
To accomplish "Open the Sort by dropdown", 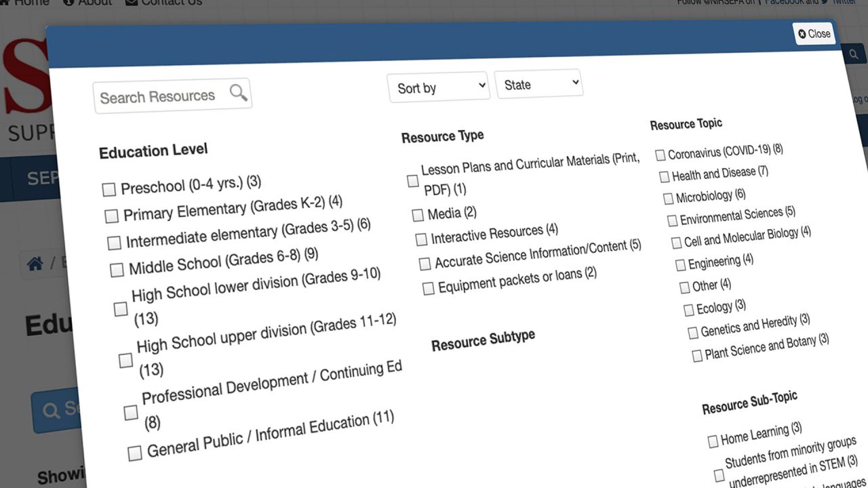I will 439,87.
